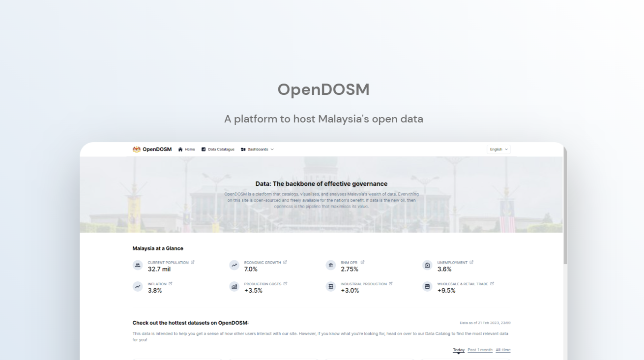This screenshot has height=360, width=644.
Task: Open external link icon beside Economic Growth
Action: tap(285, 262)
